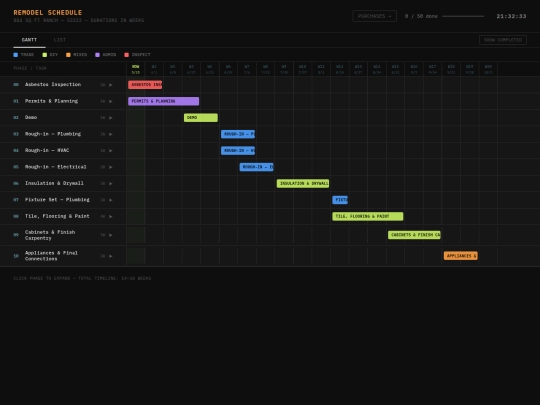Click the 'Asbestos Inspection' row label
The image size is (540, 405).
coord(53,85)
